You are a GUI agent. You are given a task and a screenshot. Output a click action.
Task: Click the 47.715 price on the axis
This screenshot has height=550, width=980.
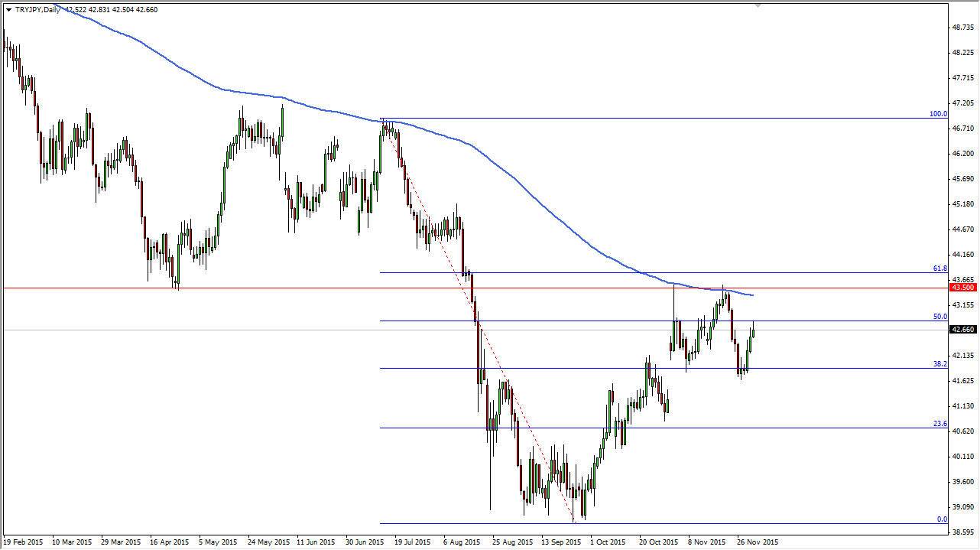[962, 78]
